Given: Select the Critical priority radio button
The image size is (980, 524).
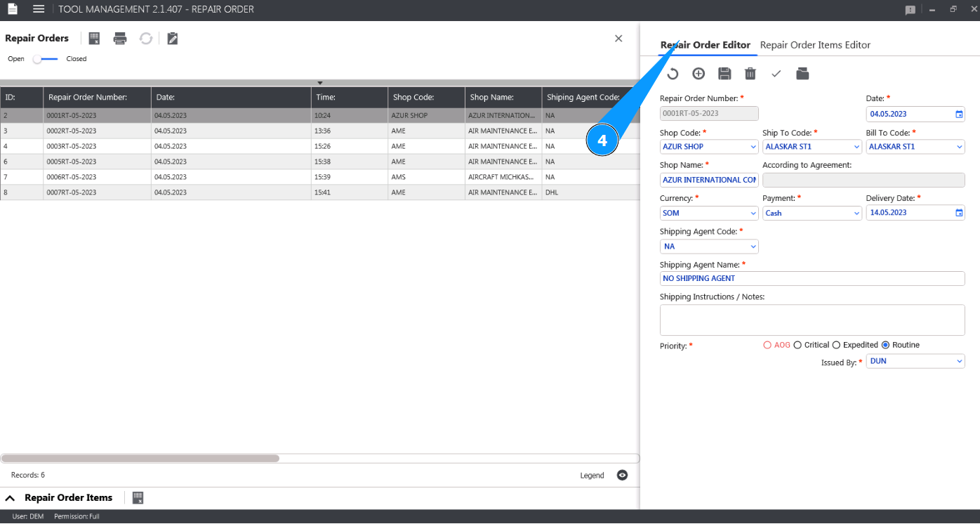Looking at the screenshot, I should pos(797,345).
